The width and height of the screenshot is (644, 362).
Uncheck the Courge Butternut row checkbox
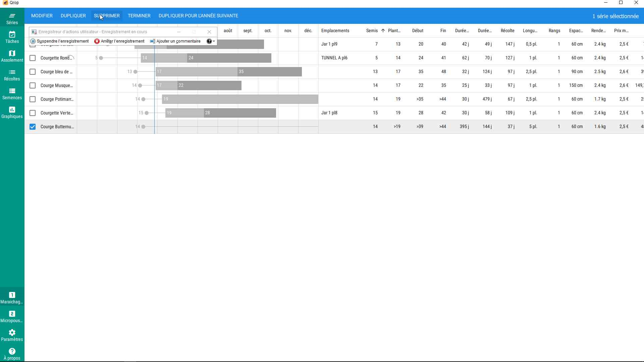point(33,127)
